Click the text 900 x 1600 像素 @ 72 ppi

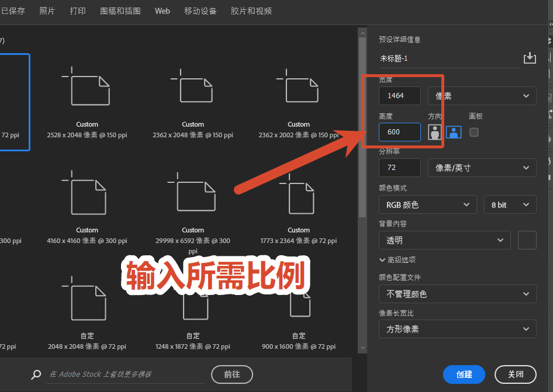(x=298, y=346)
